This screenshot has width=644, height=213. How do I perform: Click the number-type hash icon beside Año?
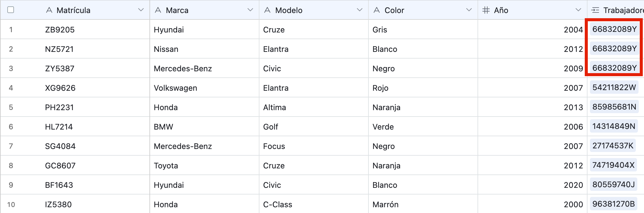486,10
